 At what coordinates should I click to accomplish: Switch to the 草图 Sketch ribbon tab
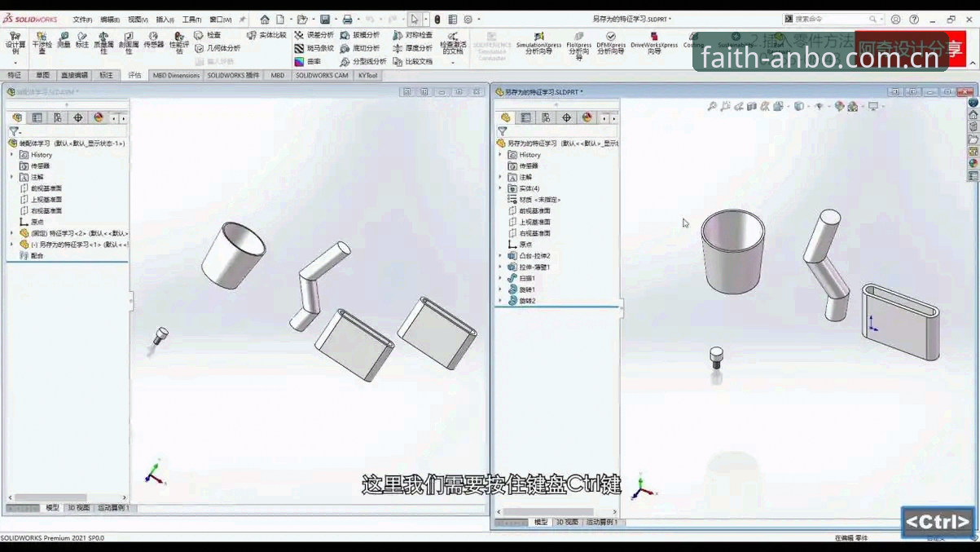(42, 75)
